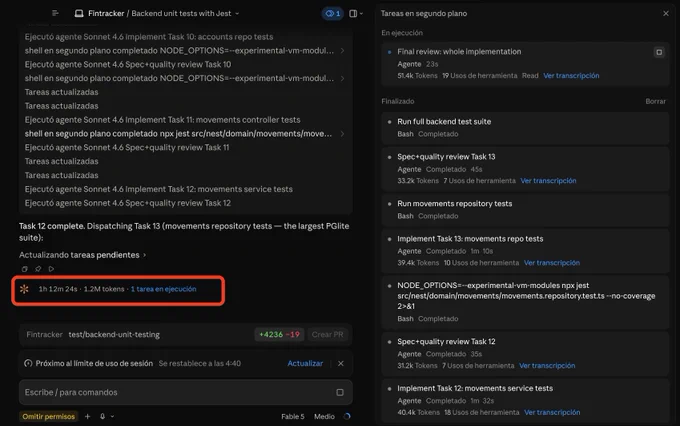Image resolution: width=680 pixels, height=426 pixels.
Task: Add attachment with the plus icon
Action: pyautogui.click(x=87, y=416)
